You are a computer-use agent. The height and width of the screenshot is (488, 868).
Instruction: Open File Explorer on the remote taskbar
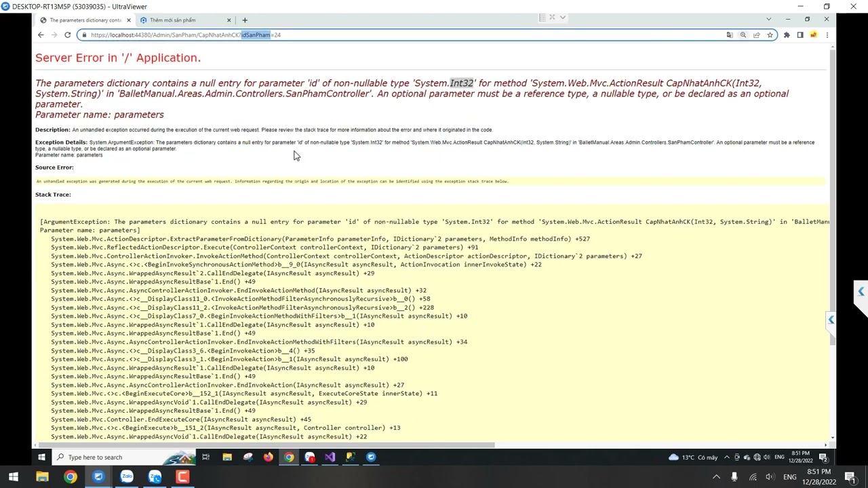coord(226,457)
